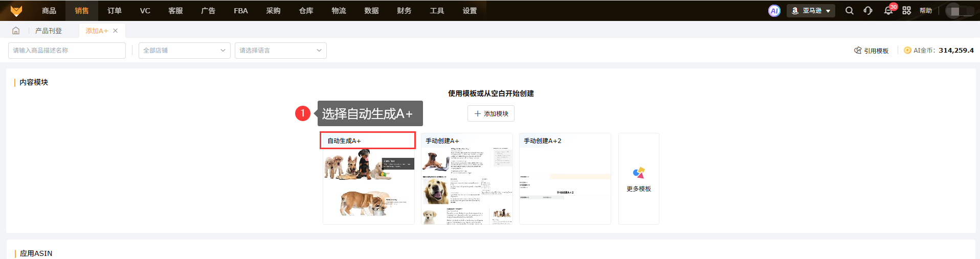Click the 帮助 help link

click(x=926, y=11)
